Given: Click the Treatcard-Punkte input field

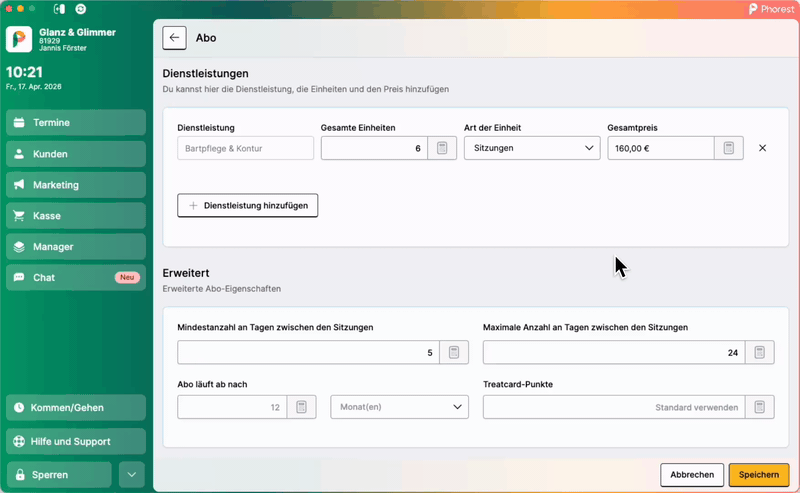Looking at the screenshot, I should 613,407.
